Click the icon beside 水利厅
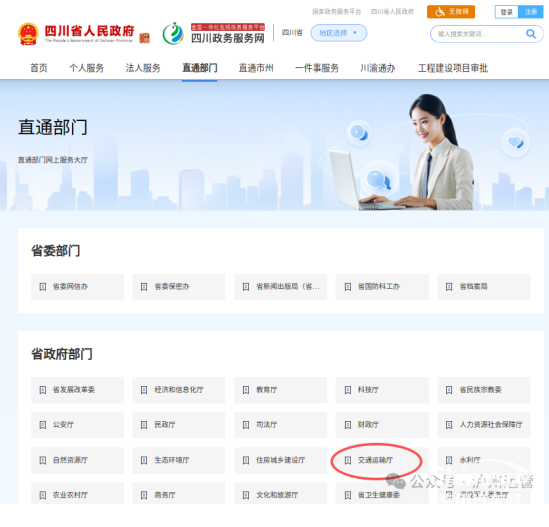Image resolution: width=549 pixels, height=527 pixels. click(x=449, y=460)
